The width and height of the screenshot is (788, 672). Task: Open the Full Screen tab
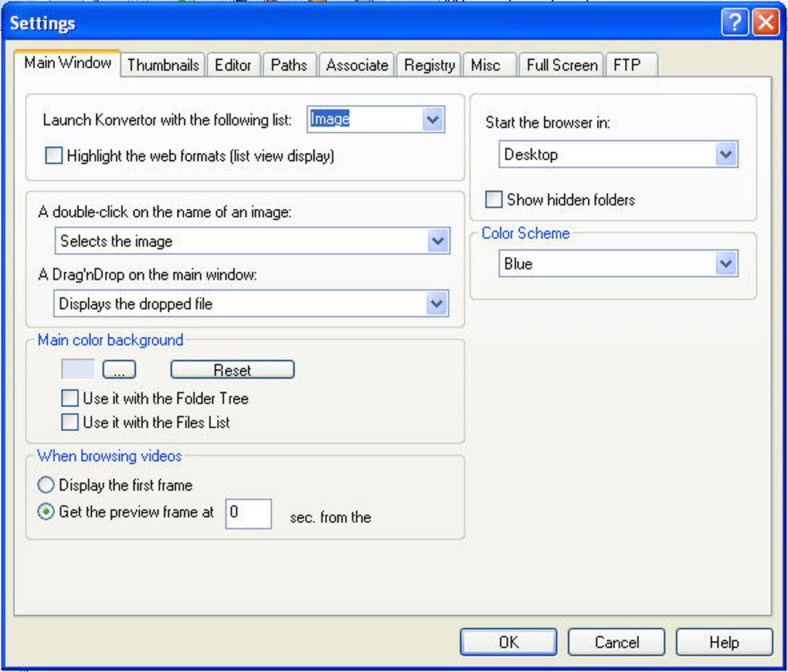click(562, 65)
